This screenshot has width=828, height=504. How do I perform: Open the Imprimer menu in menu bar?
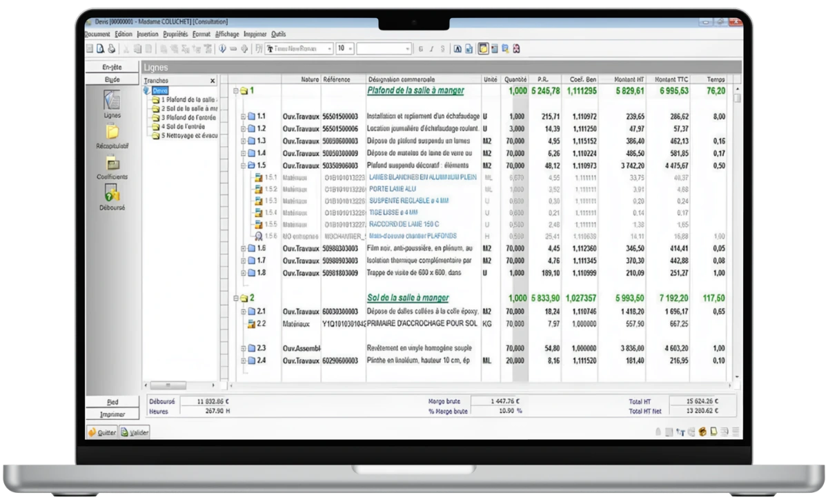[255, 34]
